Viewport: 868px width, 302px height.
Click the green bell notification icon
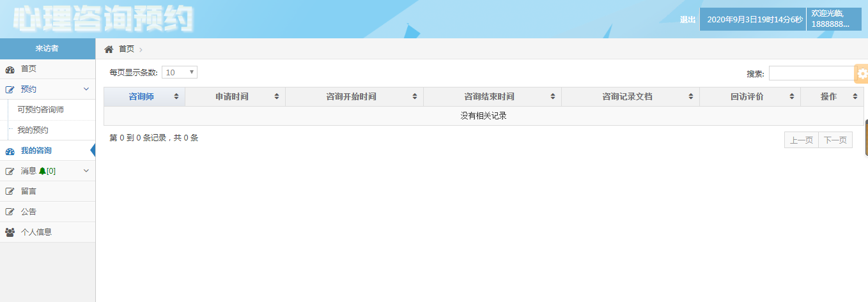[x=42, y=171]
